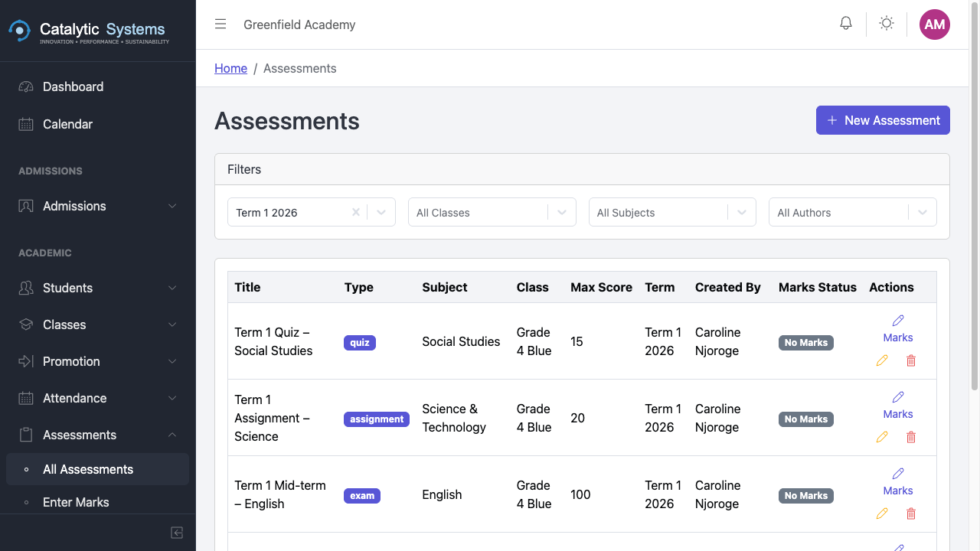Toggle the light/dark theme sun icon
The height and width of the screenshot is (551, 980).
pos(887,24)
